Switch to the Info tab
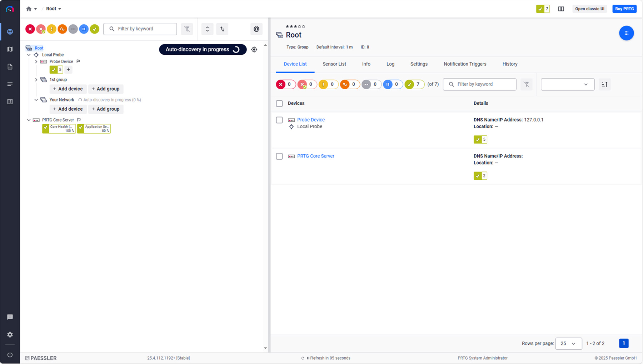 click(x=366, y=64)
